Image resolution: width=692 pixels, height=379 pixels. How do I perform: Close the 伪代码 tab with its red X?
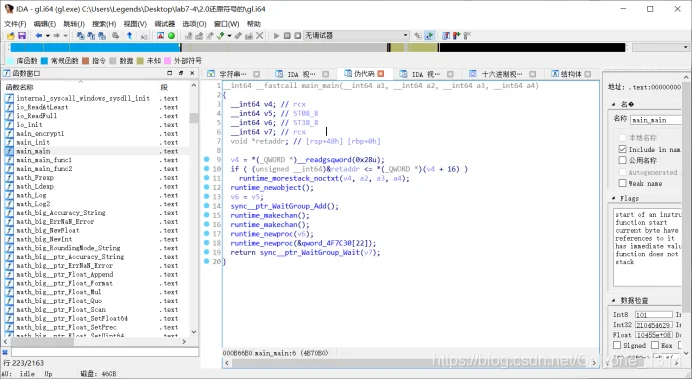coord(381,74)
